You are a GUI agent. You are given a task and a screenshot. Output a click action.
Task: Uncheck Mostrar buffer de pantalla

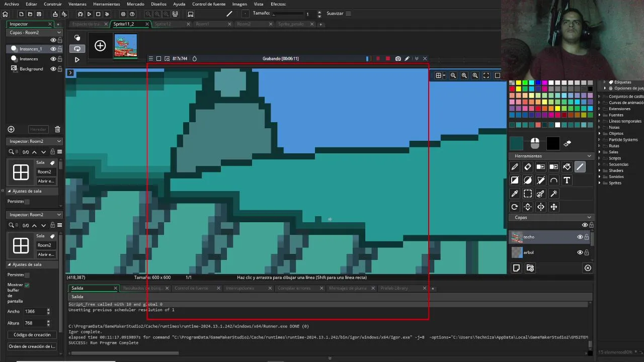click(x=27, y=285)
